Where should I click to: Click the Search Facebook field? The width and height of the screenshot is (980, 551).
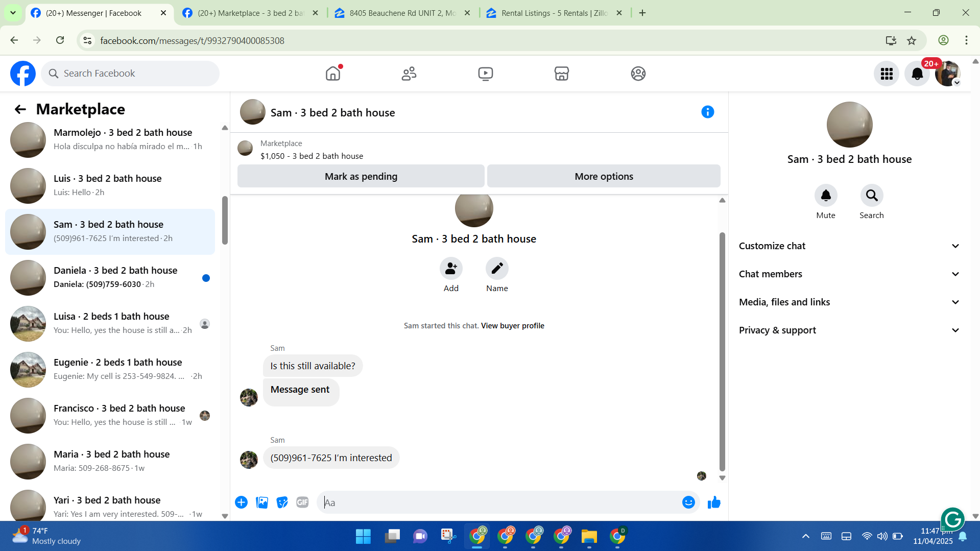pyautogui.click(x=130, y=74)
